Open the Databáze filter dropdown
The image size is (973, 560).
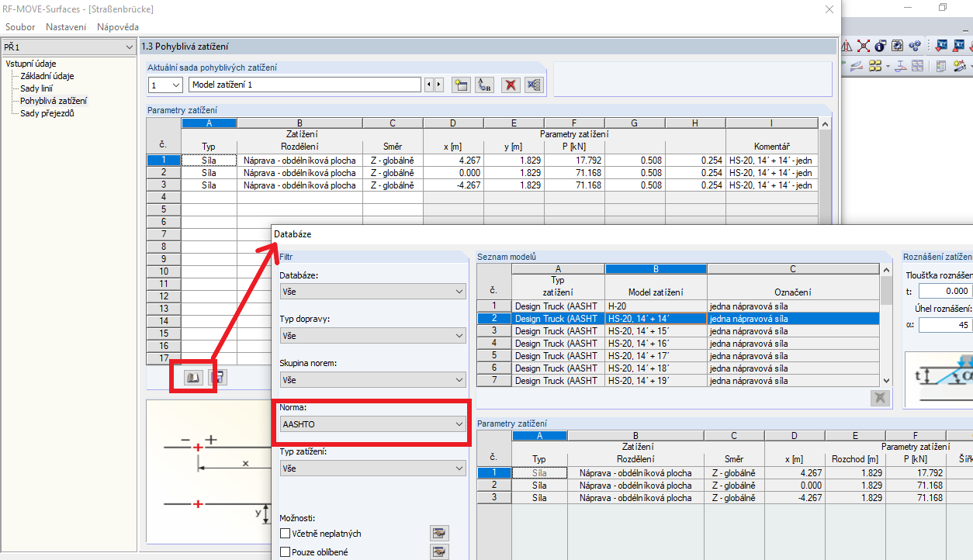pos(372,292)
